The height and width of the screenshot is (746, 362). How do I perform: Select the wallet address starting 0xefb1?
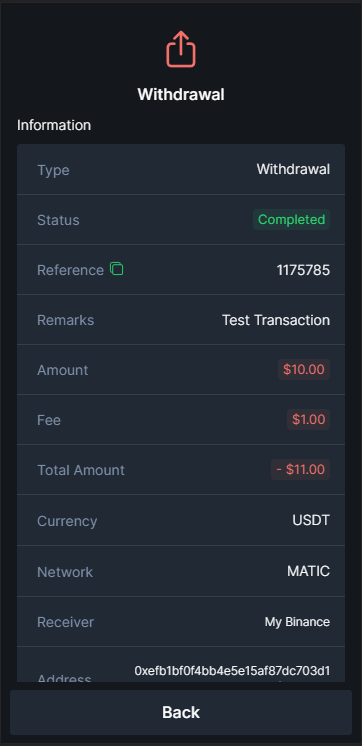[x=232, y=671]
